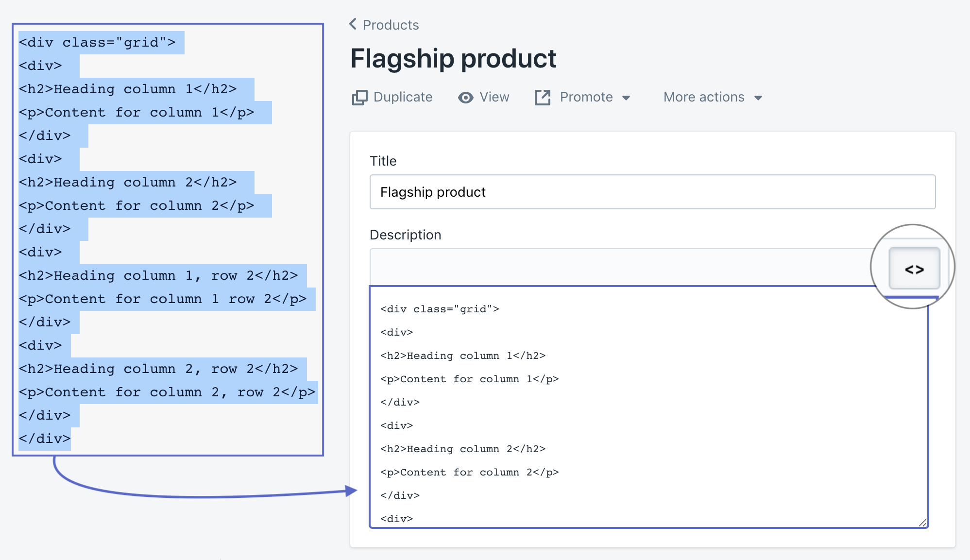Toggle the Description editor into code view
This screenshot has height=560, width=970.
914,269
